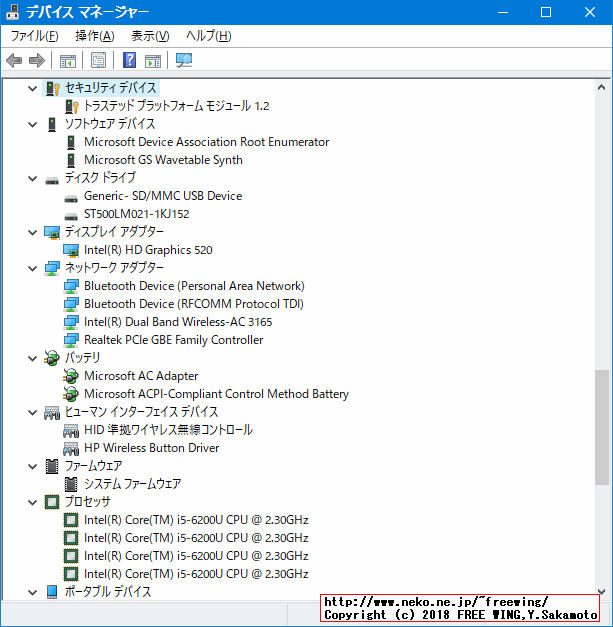613x627 pixels.
Task: Click the ST500LM021-1KJ152 disk drive icon
Action: pyautogui.click(x=71, y=214)
